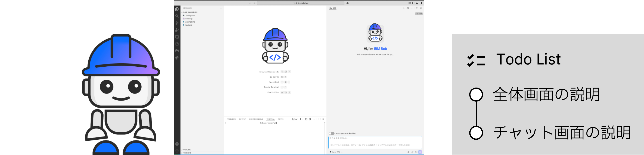Open the Explorer view in activity bar
This screenshot has width=644, height=155.
(177, 9)
